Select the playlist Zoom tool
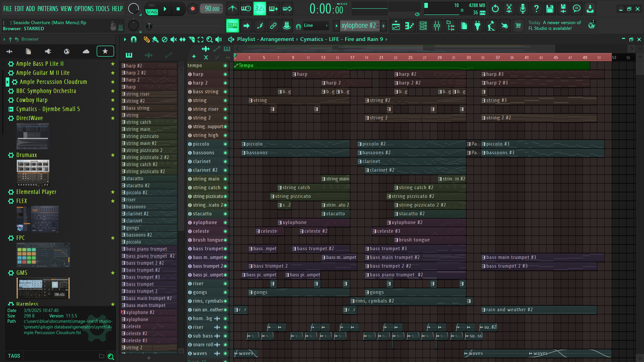644x362 pixels. point(209,39)
